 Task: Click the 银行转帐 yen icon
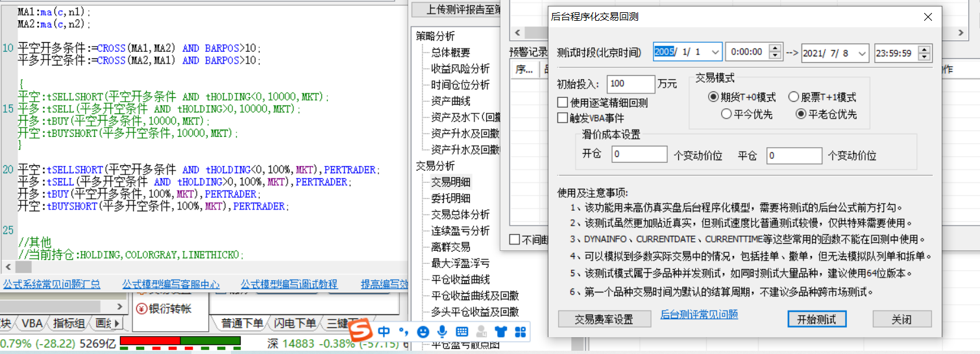click(142, 309)
